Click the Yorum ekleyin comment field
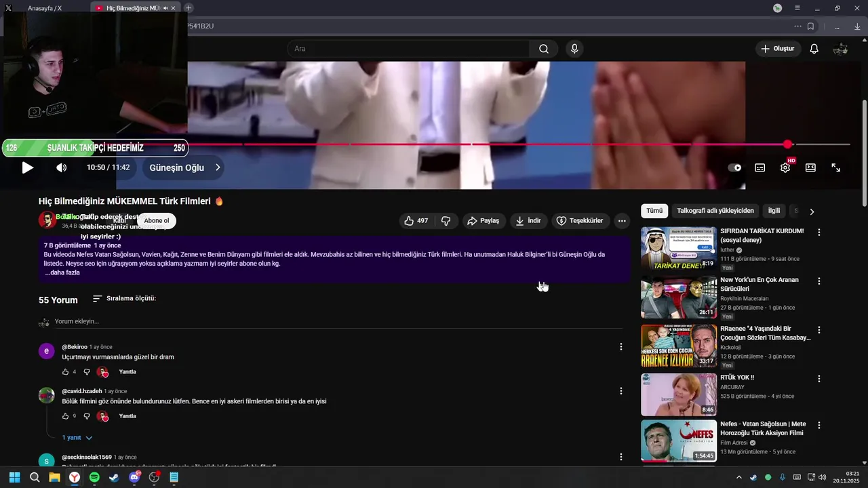Image resolution: width=868 pixels, height=488 pixels. point(338,321)
